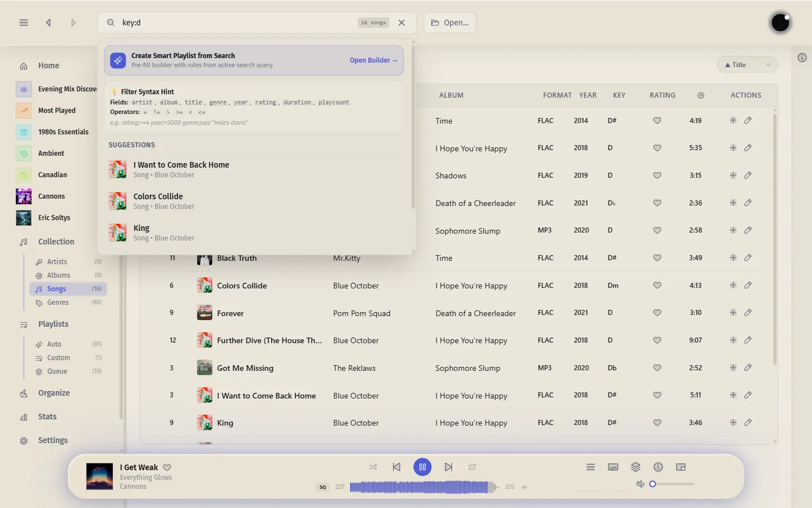Open the Title sort dropdown

[x=747, y=65]
